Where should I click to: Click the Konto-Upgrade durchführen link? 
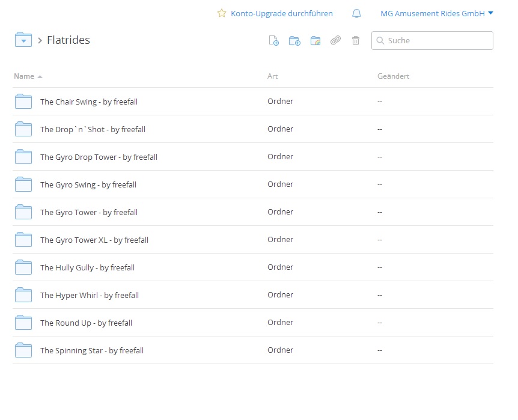pos(281,13)
